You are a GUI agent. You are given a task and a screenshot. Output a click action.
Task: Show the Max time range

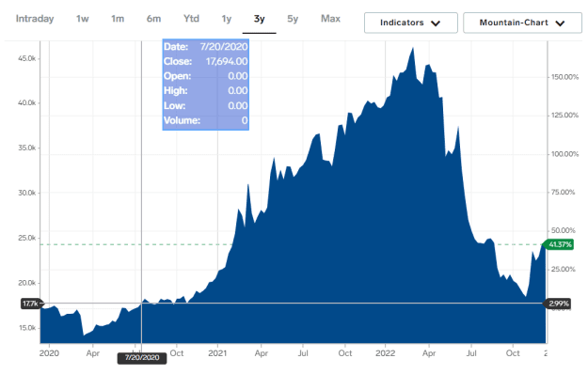[330, 19]
